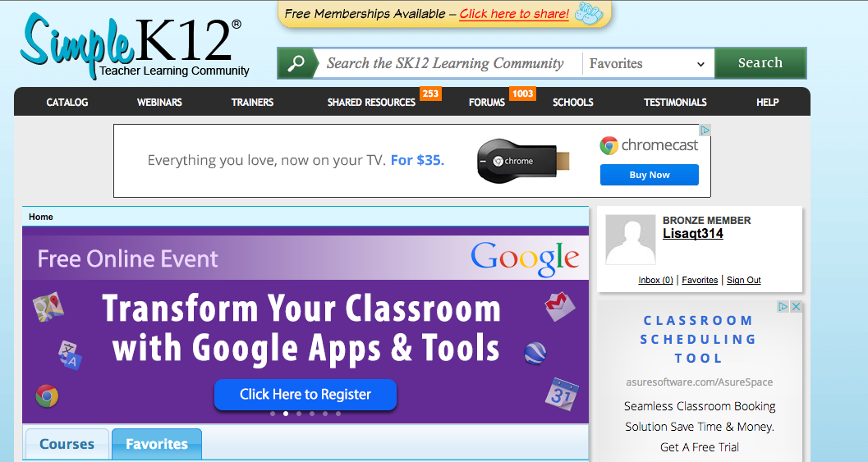This screenshot has width=868, height=462.
Task: Open the Shared Resources menu
Action: [x=371, y=103]
